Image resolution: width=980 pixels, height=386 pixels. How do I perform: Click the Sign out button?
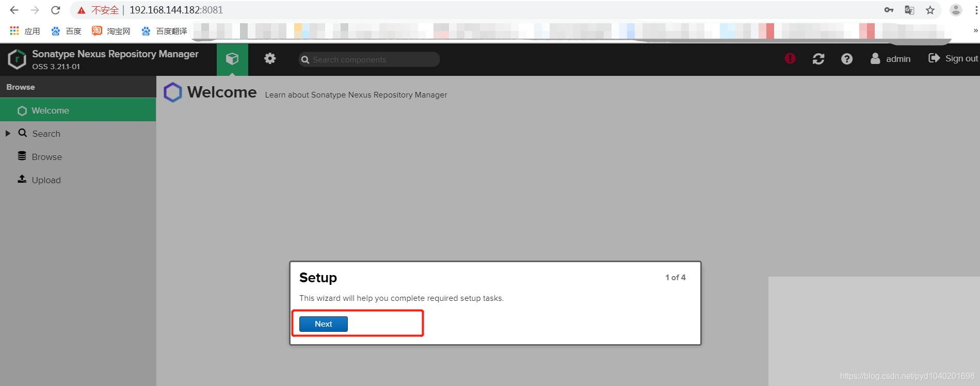point(953,58)
